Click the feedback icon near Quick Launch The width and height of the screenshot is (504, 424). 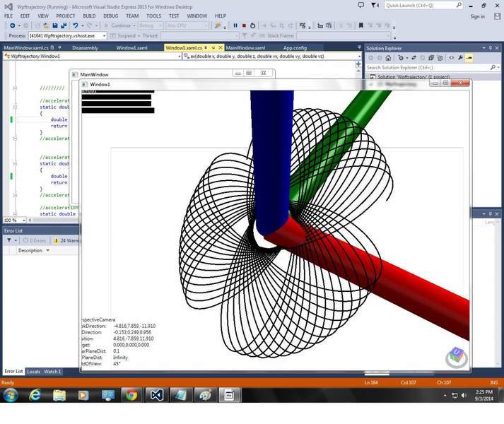tap(361, 5)
